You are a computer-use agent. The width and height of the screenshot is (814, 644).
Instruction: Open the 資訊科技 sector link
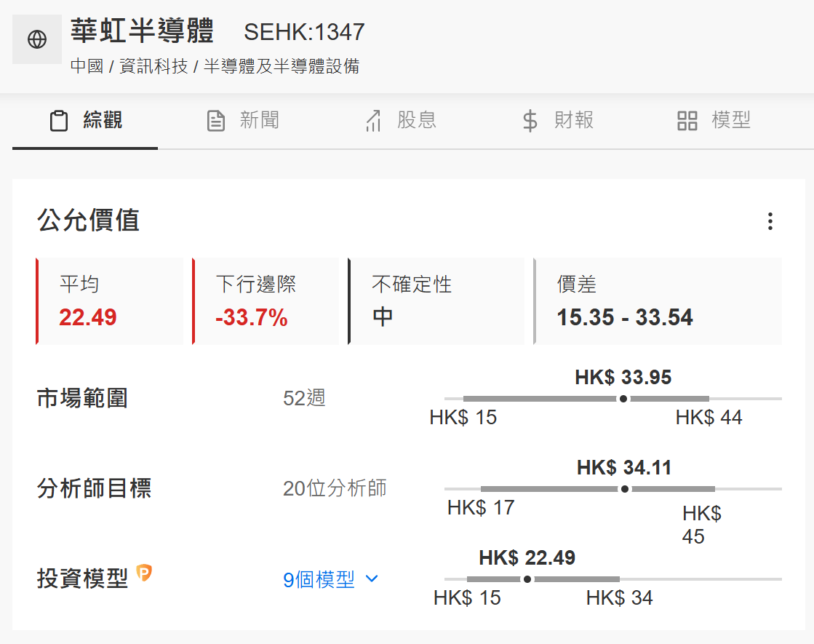click(153, 66)
